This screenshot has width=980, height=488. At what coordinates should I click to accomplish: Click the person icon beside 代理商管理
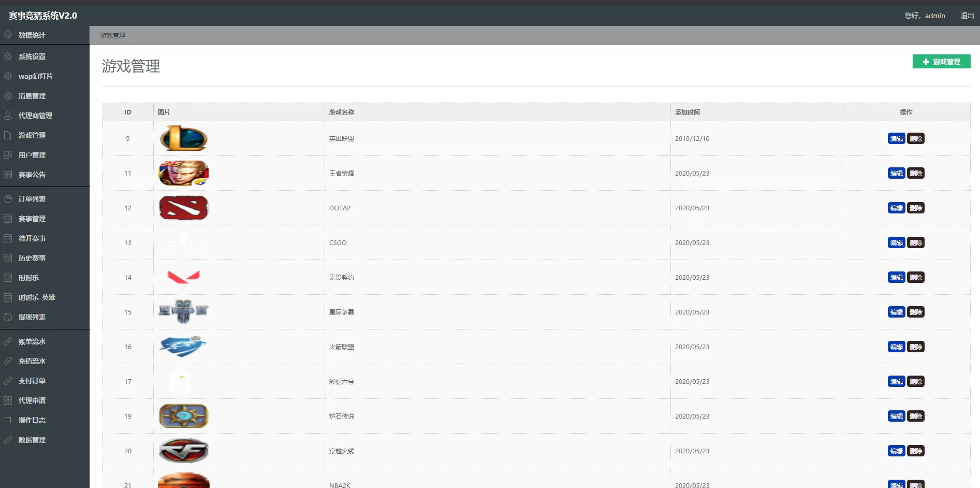pyautogui.click(x=8, y=116)
